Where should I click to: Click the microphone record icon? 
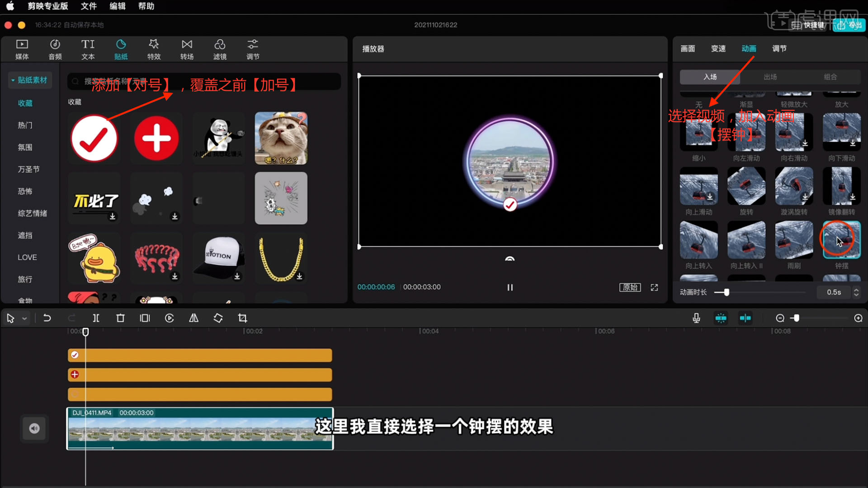coord(696,318)
